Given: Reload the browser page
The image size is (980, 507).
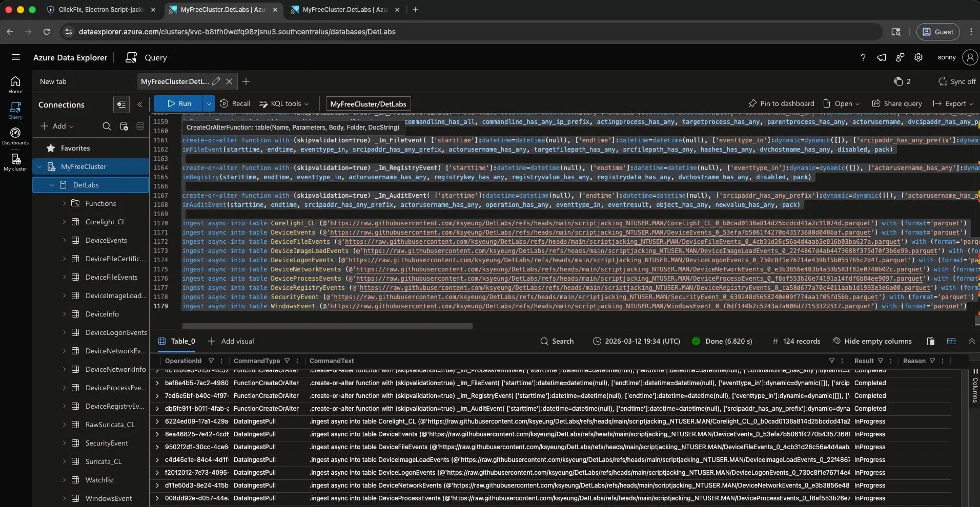Looking at the screenshot, I should point(47,32).
